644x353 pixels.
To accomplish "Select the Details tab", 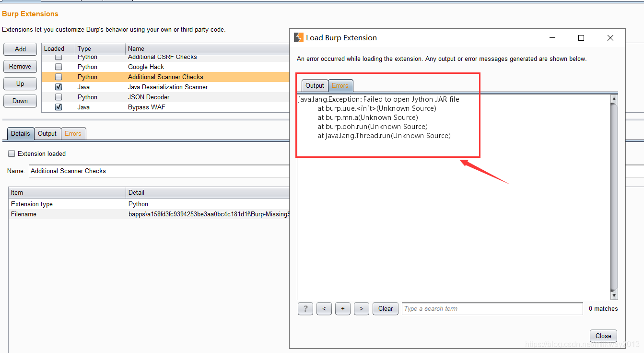I will tap(20, 133).
